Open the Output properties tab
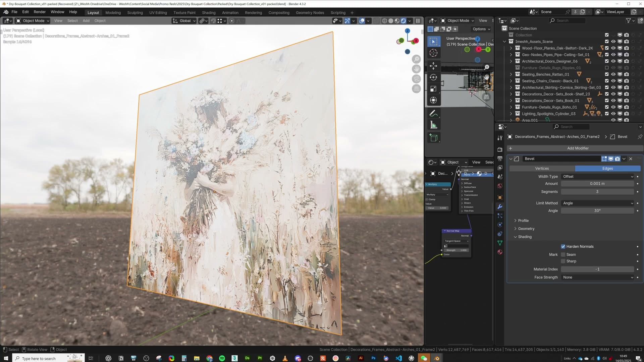Viewport: 644px width, 362px height. [x=500, y=159]
